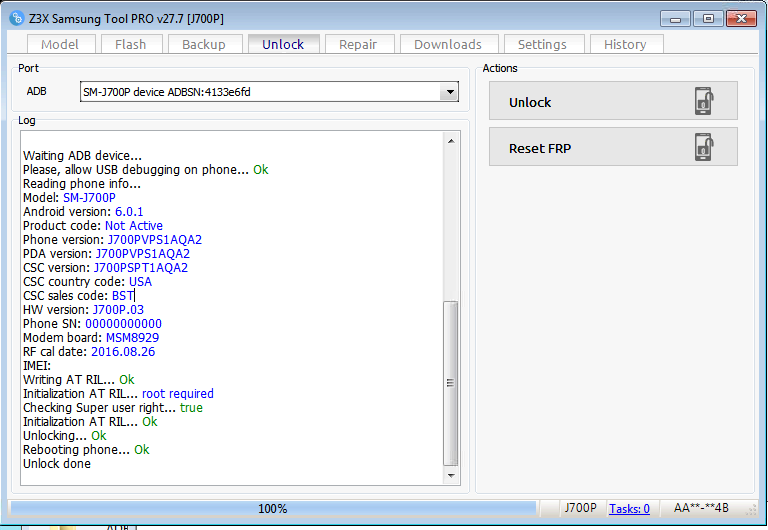Click AA**-**4B status bar card label
The image size is (768, 530).
coord(701,508)
